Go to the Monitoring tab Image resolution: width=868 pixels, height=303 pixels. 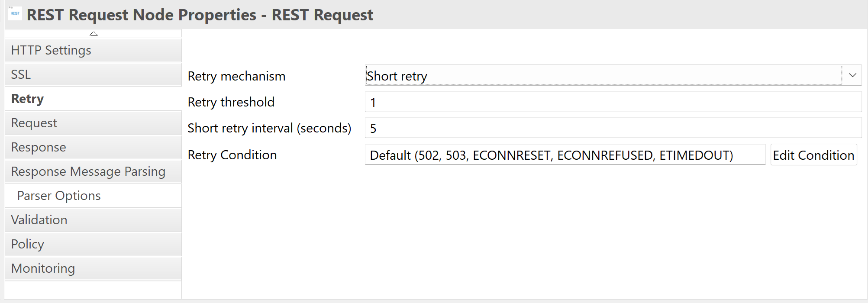(x=93, y=268)
